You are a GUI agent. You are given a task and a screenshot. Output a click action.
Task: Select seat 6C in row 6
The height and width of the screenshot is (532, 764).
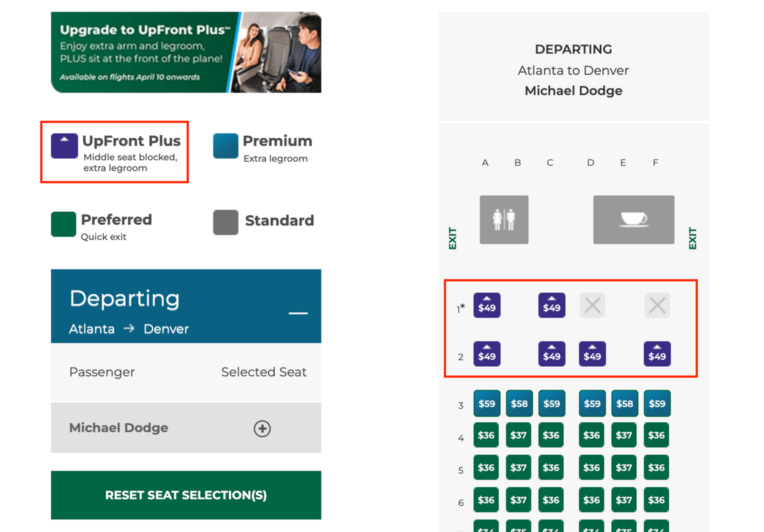click(x=551, y=500)
